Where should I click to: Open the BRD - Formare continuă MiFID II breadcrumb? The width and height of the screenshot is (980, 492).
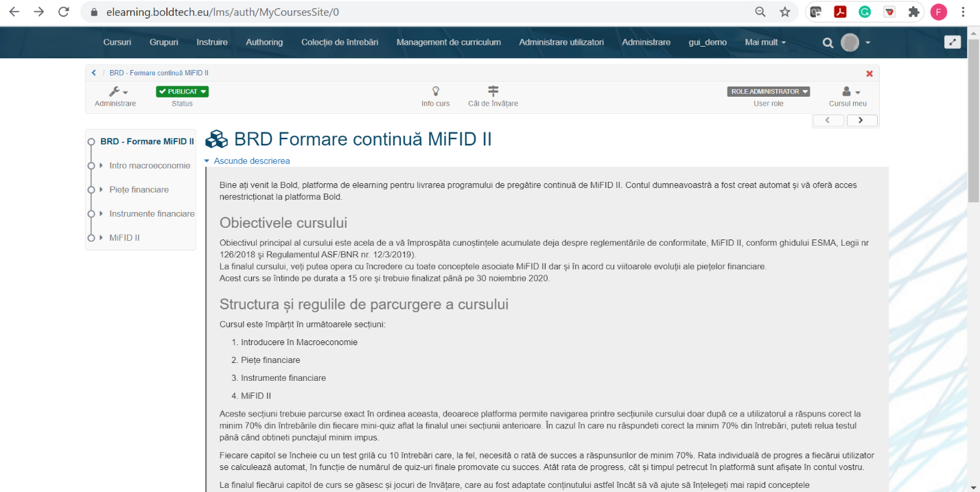click(159, 73)
